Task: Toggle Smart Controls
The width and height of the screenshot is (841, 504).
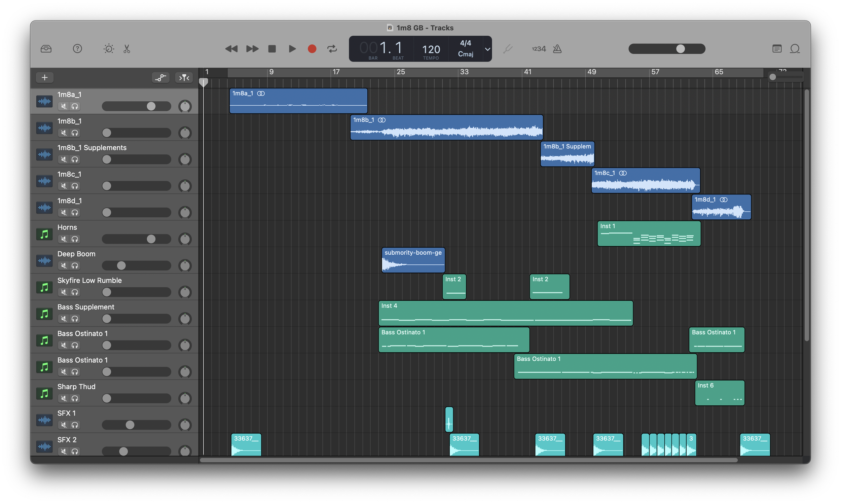Action: (x=109, y=49)
